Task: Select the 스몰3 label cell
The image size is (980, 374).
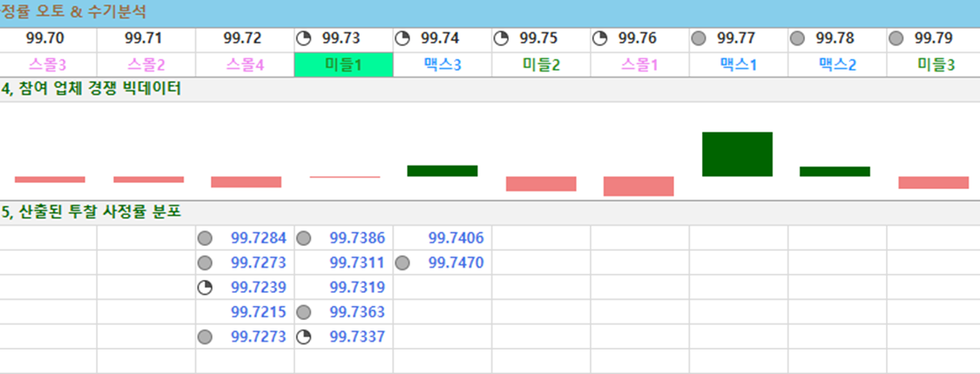Action: (48, 65)
